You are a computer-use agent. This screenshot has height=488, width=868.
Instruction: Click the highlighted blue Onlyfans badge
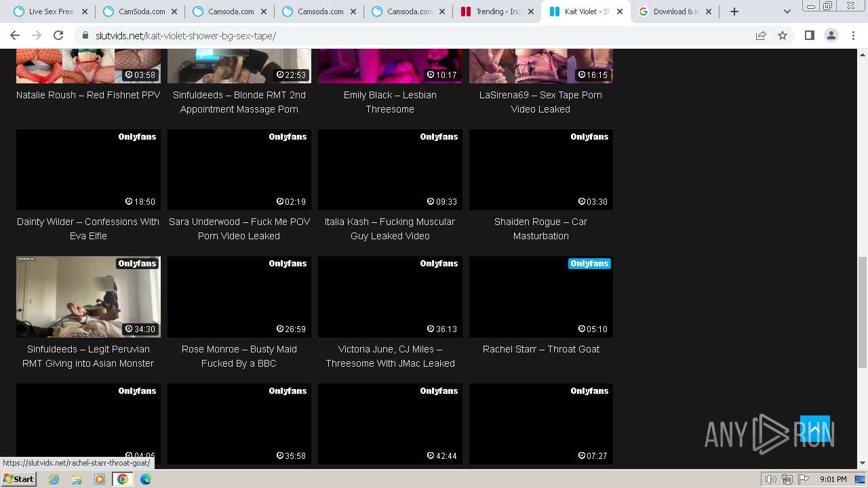click(589, 264)
